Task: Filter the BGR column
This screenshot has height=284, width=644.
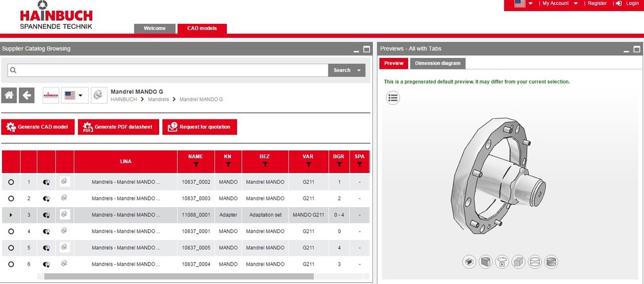Action: click(339, 164)
